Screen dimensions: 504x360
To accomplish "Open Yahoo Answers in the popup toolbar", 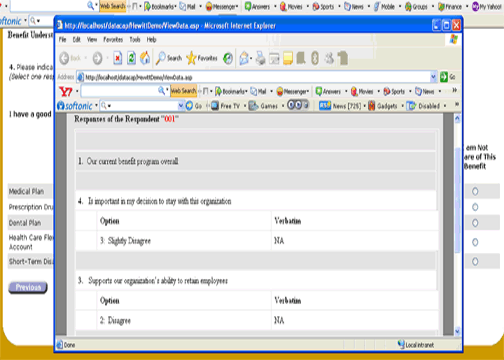I will (328, 91).
